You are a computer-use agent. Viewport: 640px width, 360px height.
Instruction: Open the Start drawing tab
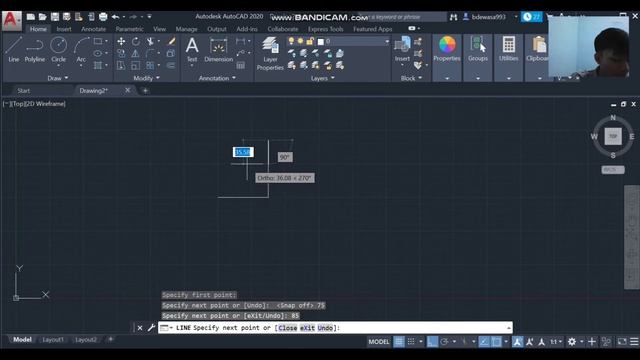(24, 91)
